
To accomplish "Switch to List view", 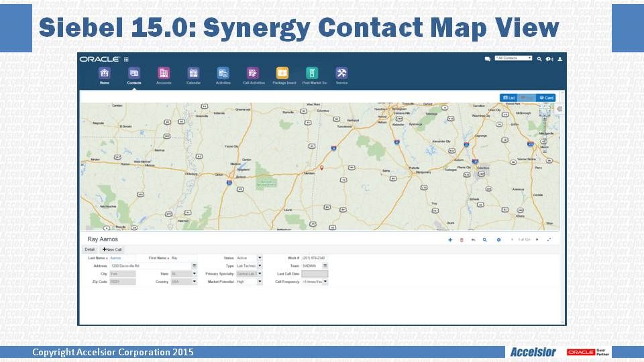I will click(508, 98).
